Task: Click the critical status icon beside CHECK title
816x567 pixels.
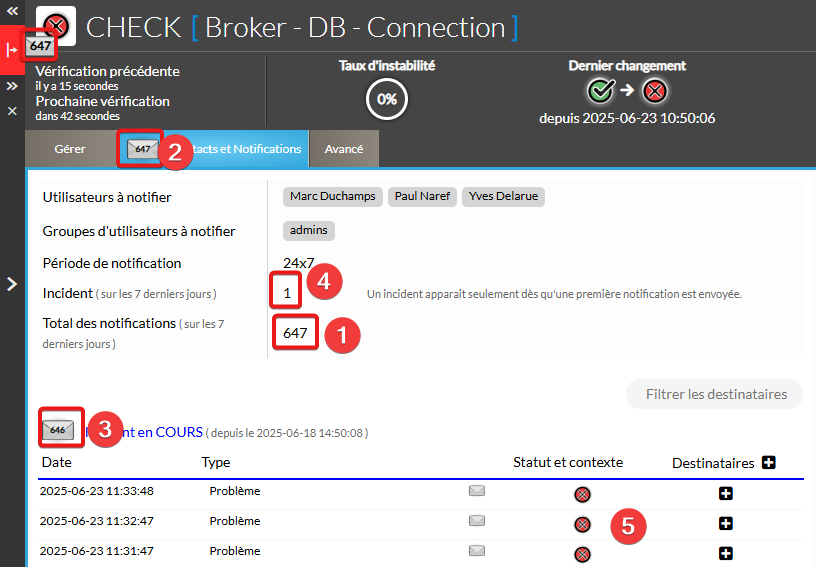Action: pyautogui.click(x=56, y=25)
